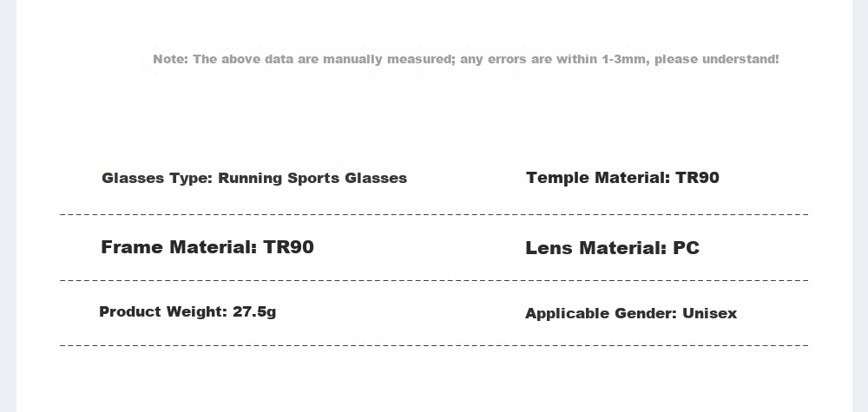The image size is (868, 412).
Task: Click the dashed divider below Frame Material row
Action: click(434, 280)
